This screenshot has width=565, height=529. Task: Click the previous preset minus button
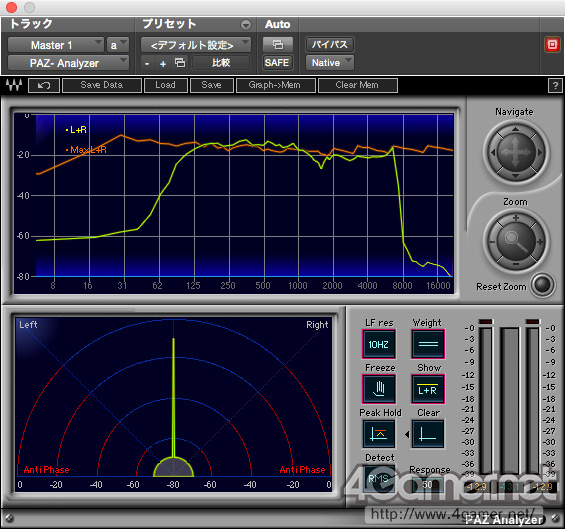click(147, 64)
